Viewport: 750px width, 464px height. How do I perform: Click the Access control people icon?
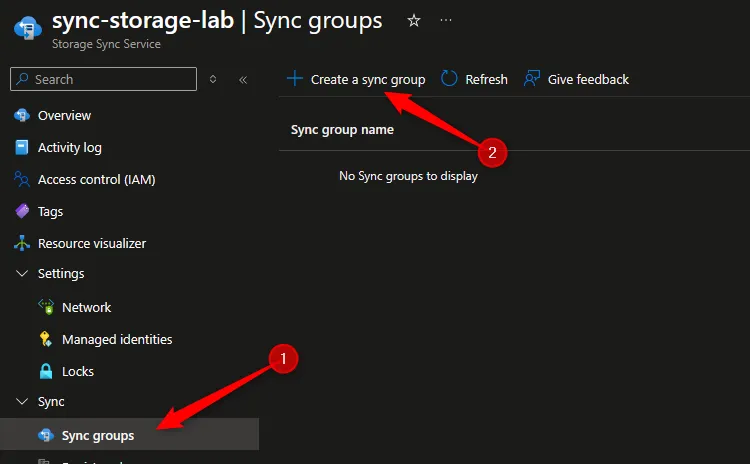pos(22,179)
